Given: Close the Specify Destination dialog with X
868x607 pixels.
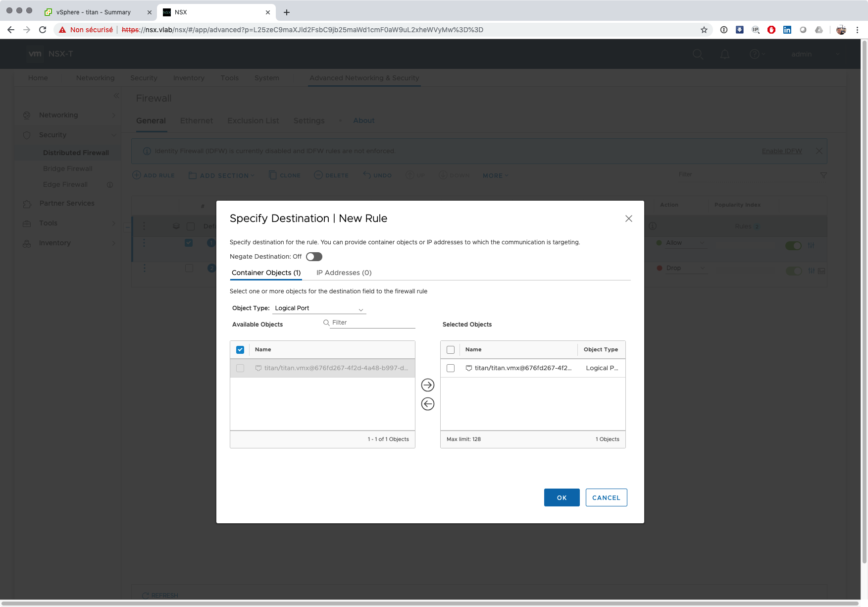Looking at the screenshot, I should coord(628,219).
